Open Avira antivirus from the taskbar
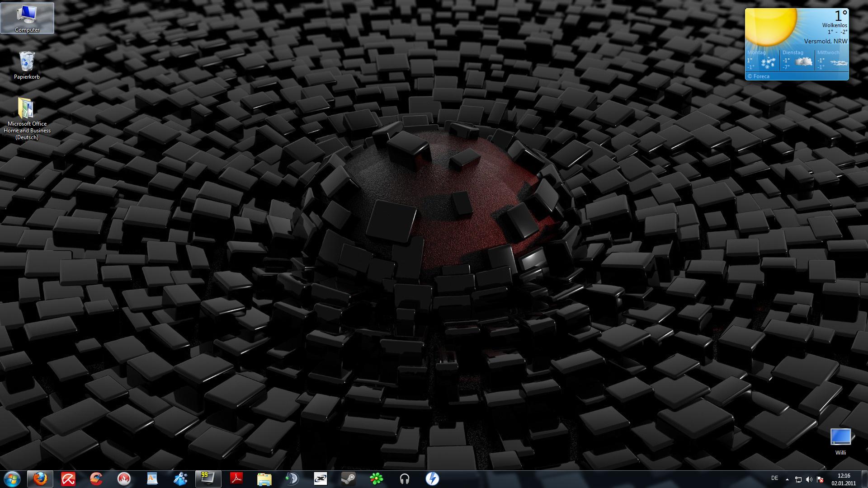This screenshot has height=488, width=868. (68, 479)
